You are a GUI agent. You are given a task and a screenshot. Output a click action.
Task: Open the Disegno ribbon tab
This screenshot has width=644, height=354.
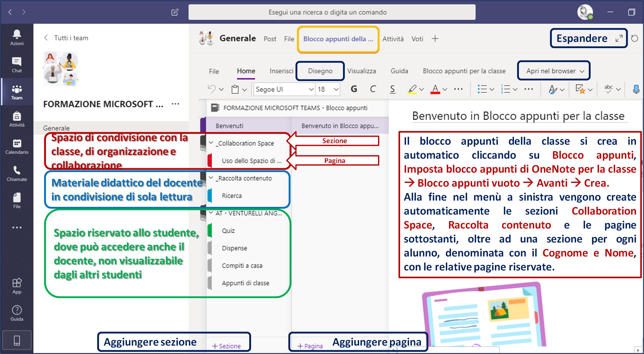320,71
